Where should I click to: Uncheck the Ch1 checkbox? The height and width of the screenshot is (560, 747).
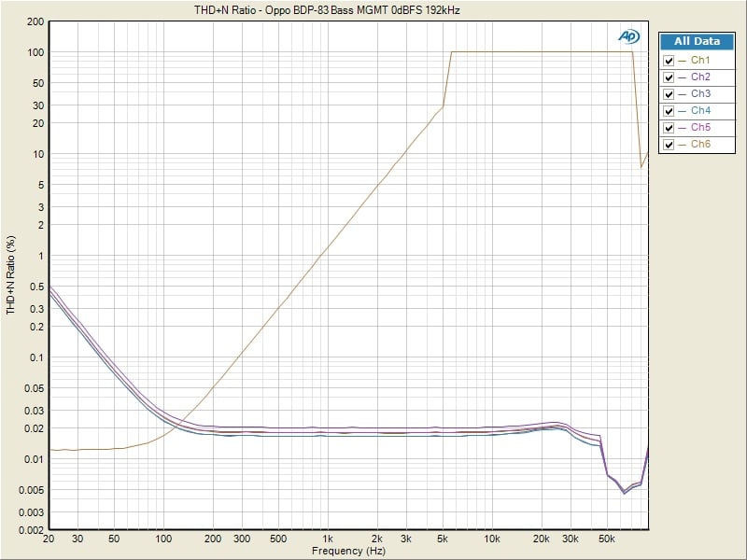[669, 61]
